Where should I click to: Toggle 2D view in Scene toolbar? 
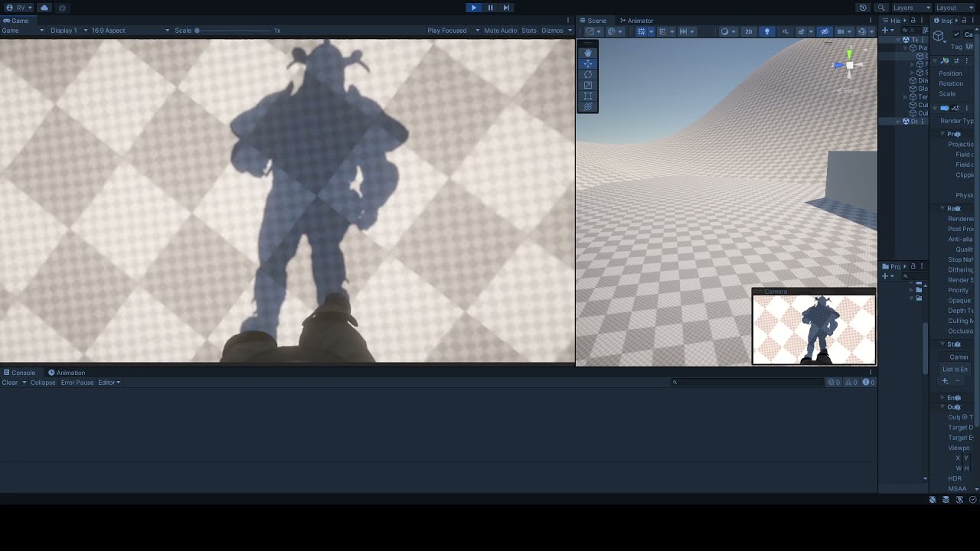[x=749, y=31]
